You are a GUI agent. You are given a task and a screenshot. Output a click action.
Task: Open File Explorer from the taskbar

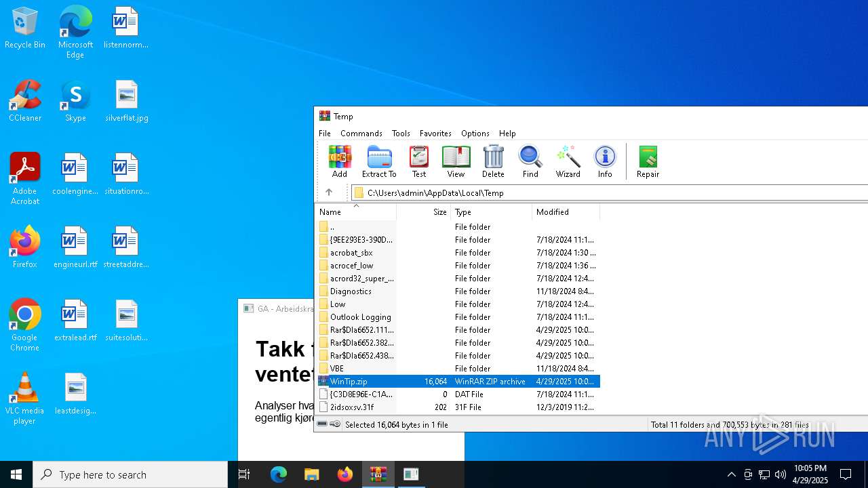pos(311,474)
